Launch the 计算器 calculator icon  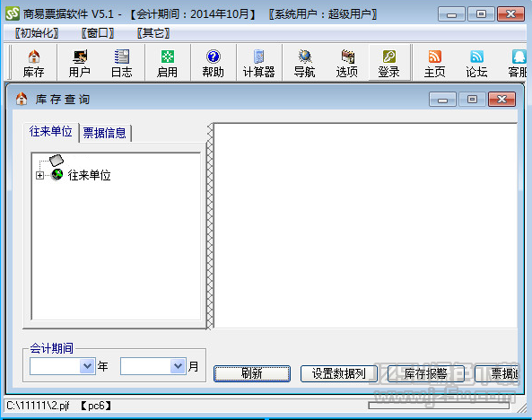click(258, 63)
